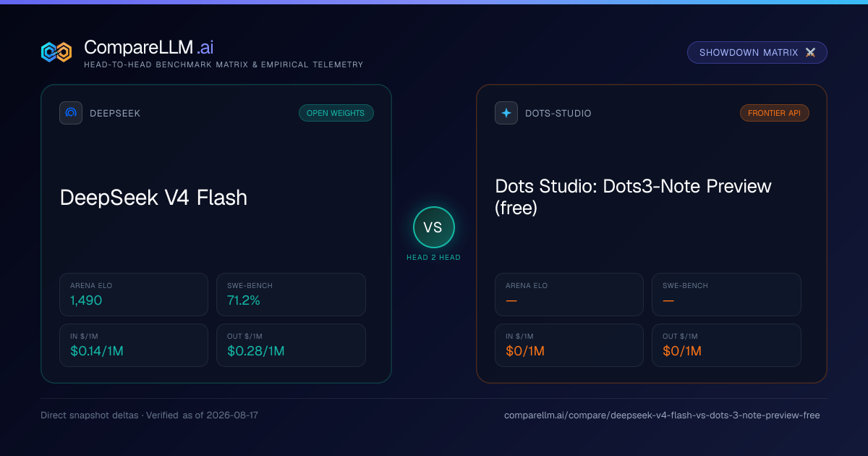Screen dimensions: 868x456
Task: Select the Frontier API badge
Action: click(774, 113)
